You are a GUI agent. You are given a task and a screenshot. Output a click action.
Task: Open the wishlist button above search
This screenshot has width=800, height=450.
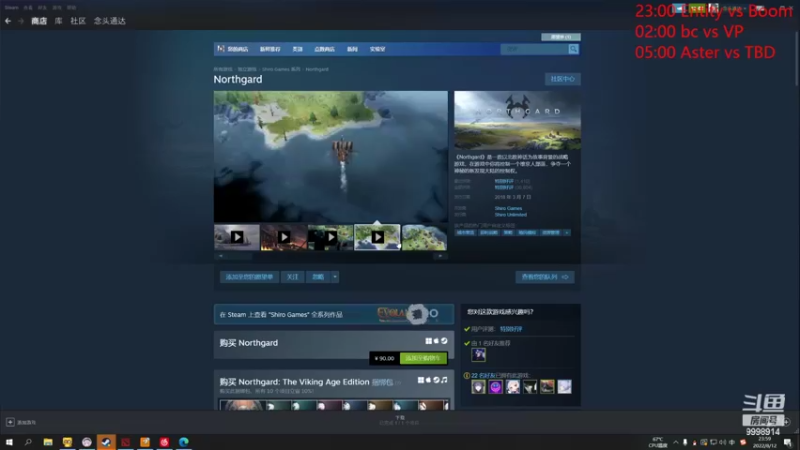point(561,37)
